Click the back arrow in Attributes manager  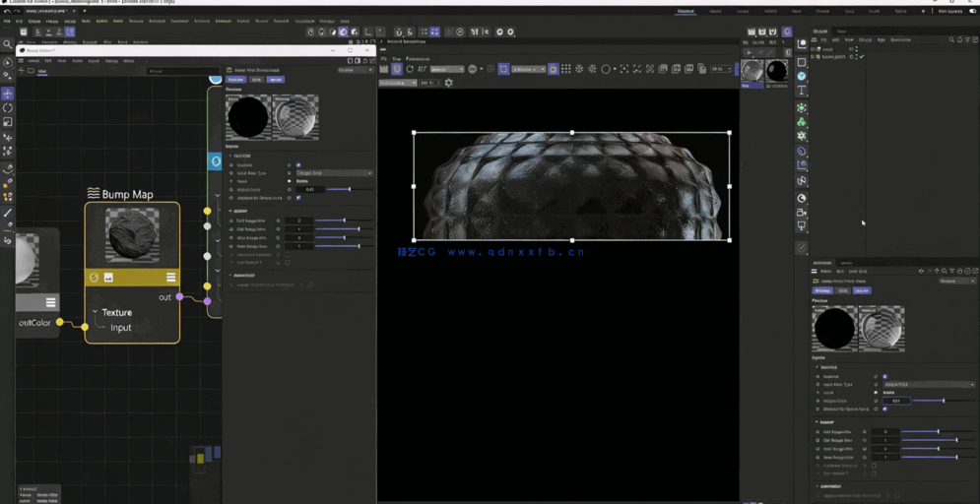(x=921, y=271)
